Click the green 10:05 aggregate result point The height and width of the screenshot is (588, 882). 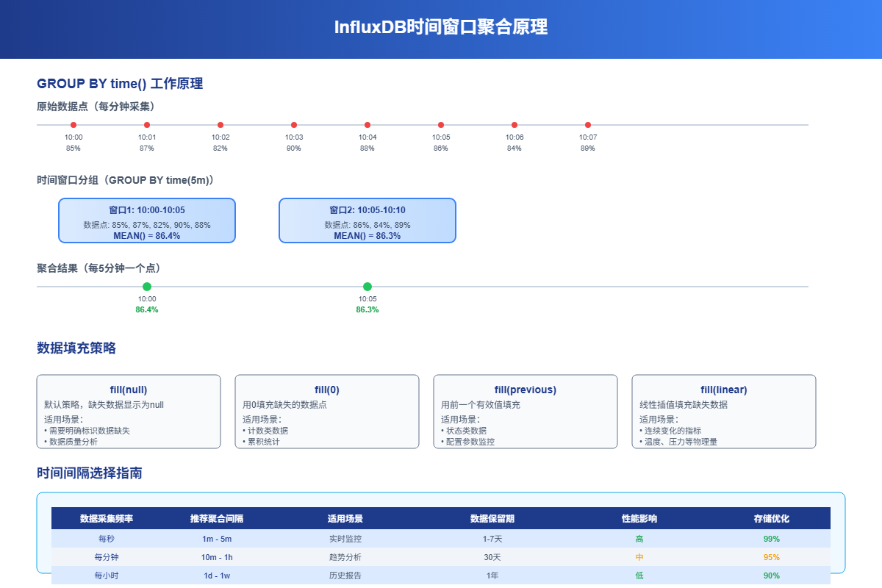coord(367,287)
